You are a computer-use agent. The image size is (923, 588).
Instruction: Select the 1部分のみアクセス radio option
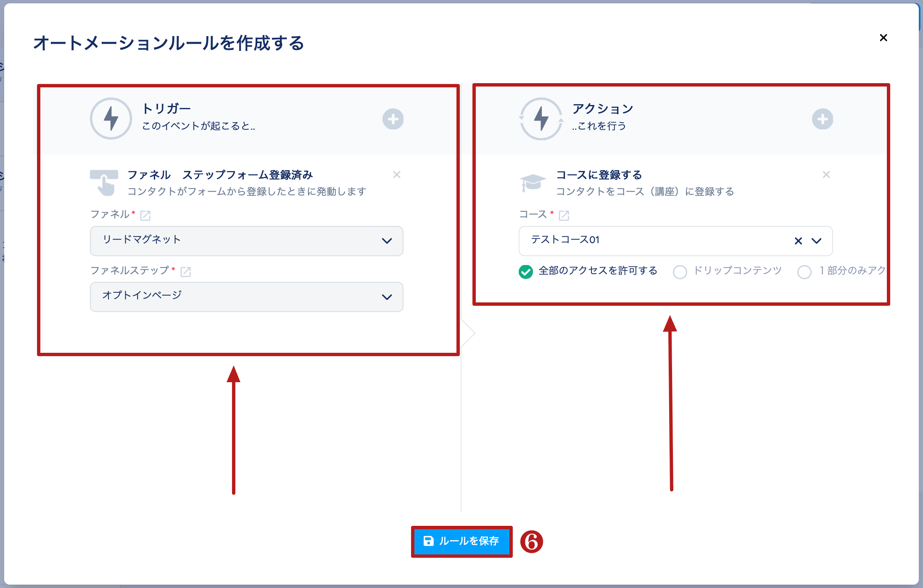pyautogui.click(x=804, y=272)
